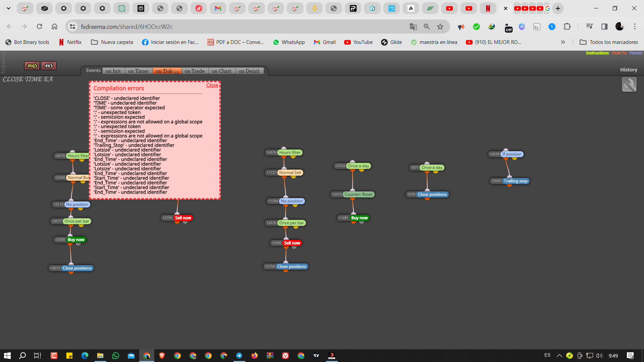Select the Trailing stop block

(x=516, y=181)
